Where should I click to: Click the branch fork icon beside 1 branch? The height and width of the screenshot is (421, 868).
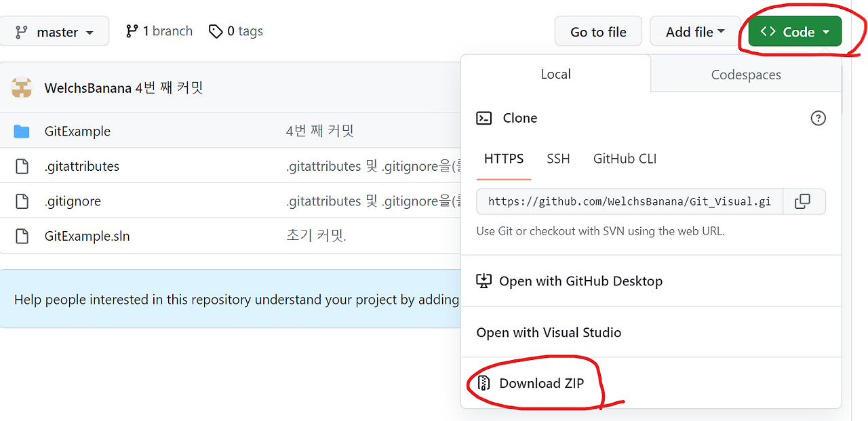132,31
